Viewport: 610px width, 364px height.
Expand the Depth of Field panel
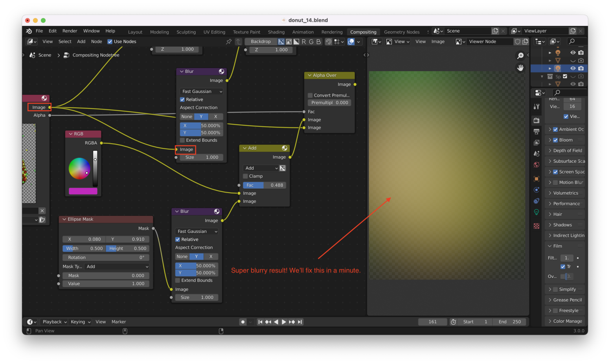coord(567,151)
